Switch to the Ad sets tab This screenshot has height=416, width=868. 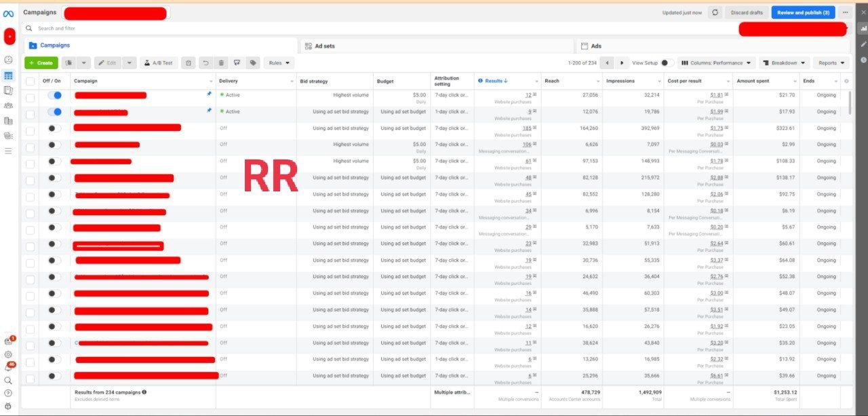pos(324,46)
